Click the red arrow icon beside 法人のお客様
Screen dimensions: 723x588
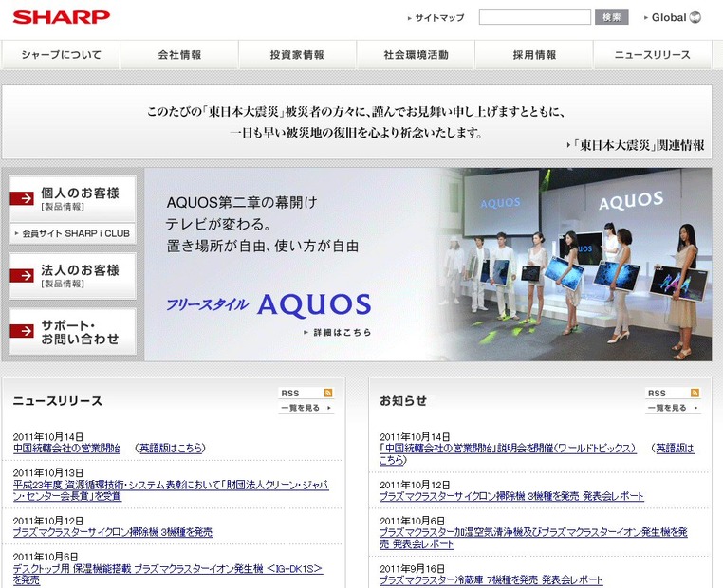pos(22,276)
